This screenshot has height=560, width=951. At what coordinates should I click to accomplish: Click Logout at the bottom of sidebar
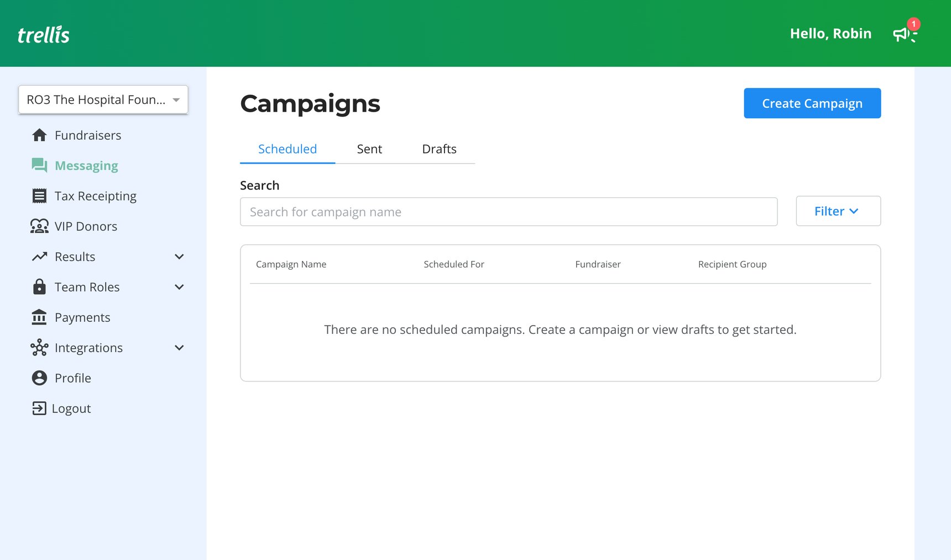coord(71,409)
